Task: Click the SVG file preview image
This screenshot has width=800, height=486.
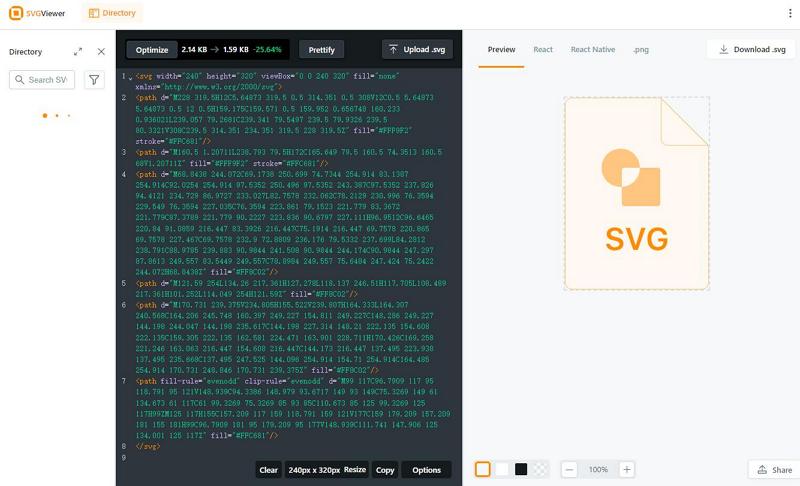Action: (637, 193)
